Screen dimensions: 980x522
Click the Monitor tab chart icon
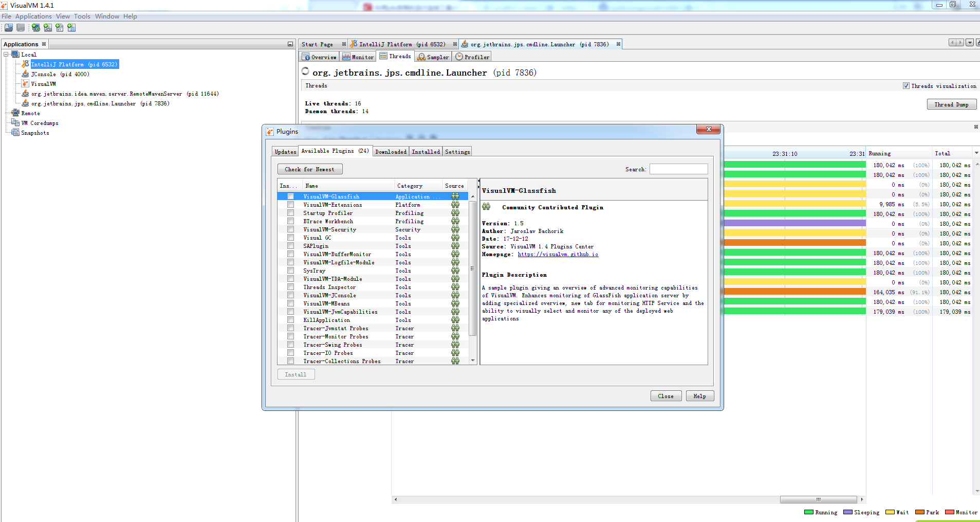coord(346,57)
